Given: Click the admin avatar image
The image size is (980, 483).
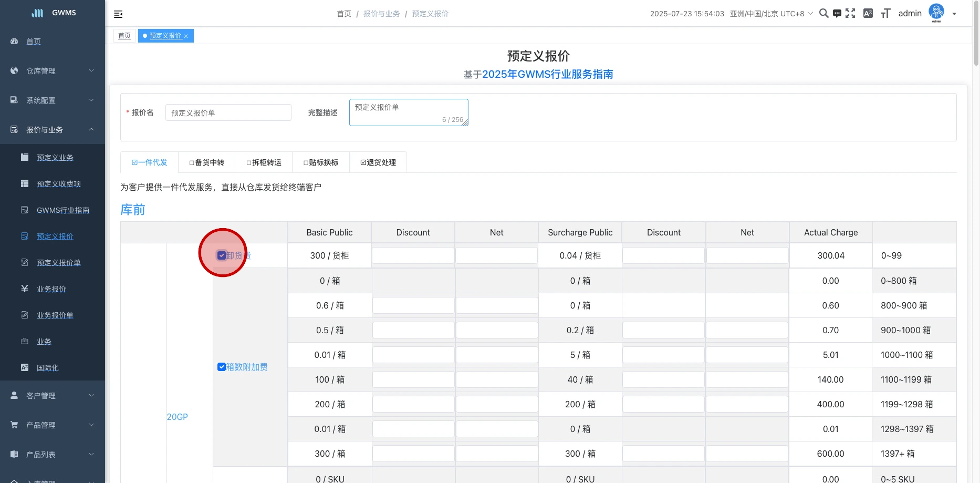Looking at the screenshot, I should [x=936, y=12].
